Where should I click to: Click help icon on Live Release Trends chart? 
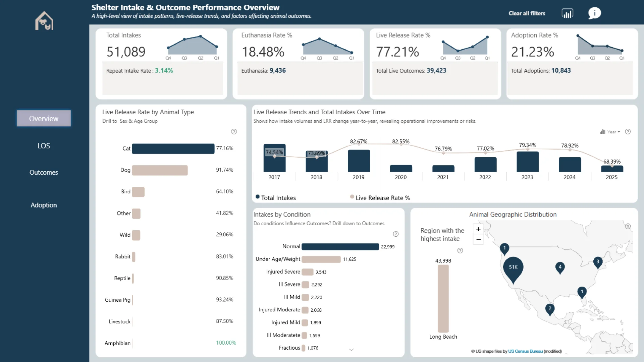(x=628, y=132)
